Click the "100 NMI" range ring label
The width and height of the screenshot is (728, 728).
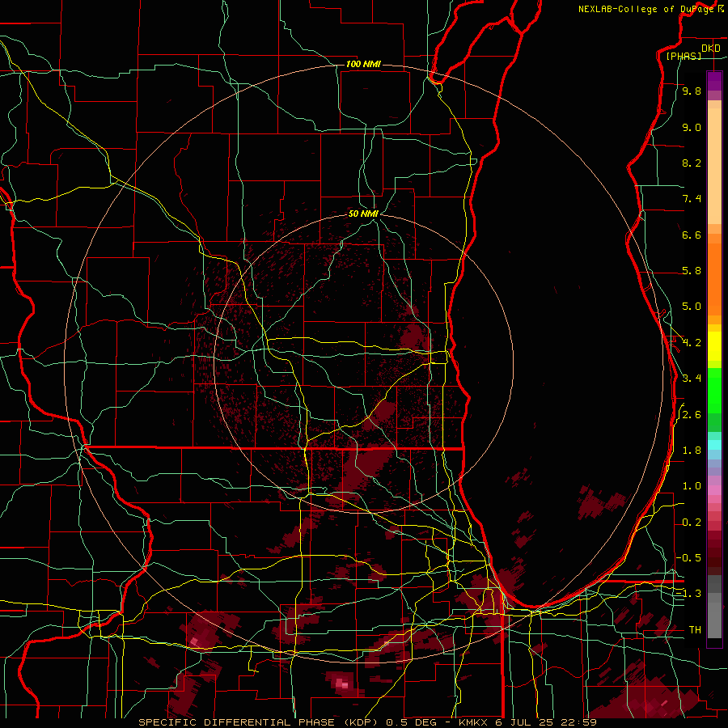[x=363, y=64]
